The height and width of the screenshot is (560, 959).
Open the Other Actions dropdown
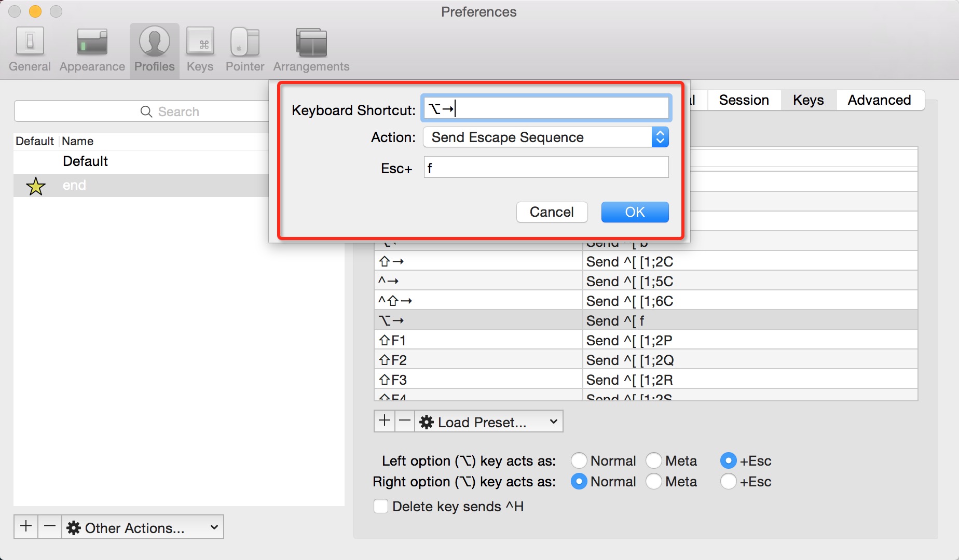[142, 528]
